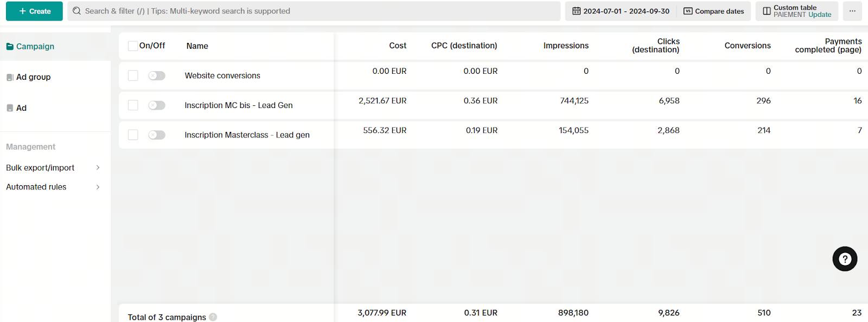This screenshot has height=322, width=868.
Task: Click the Ad level icon in sidebar
Action: 10,108
